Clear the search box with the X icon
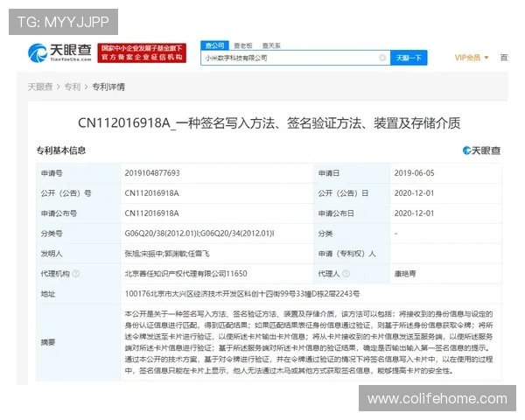Screen dimensions: 525x420 [x=382, y=58]
